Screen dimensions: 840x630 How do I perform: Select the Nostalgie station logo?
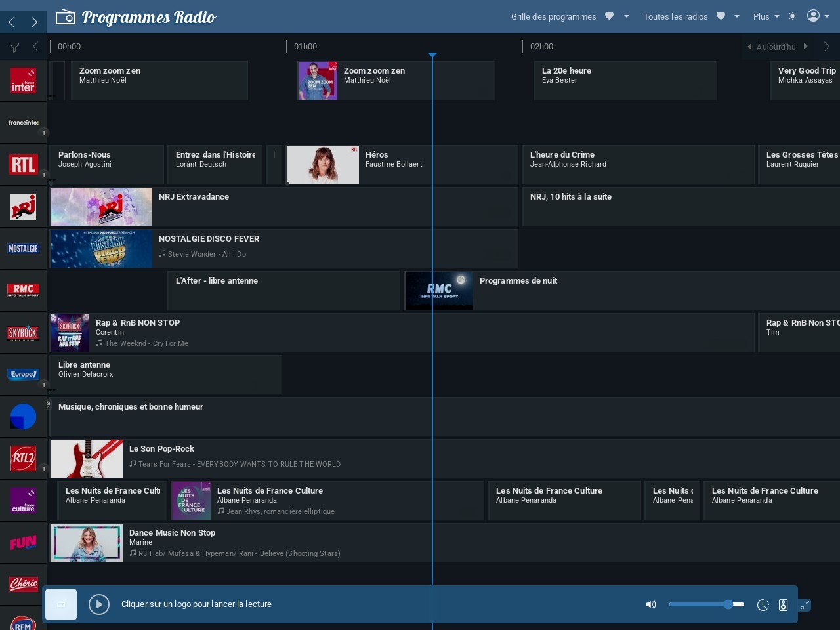point(23,249)
